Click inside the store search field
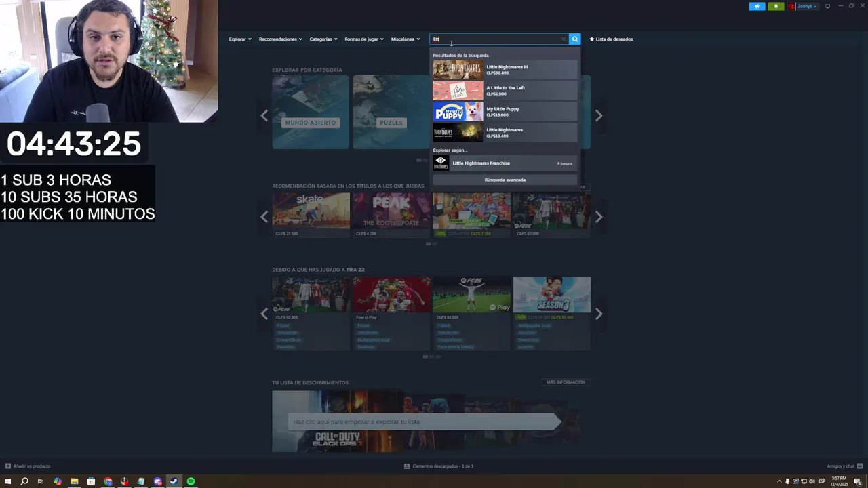868x488 pixels. tap(498, 39)
